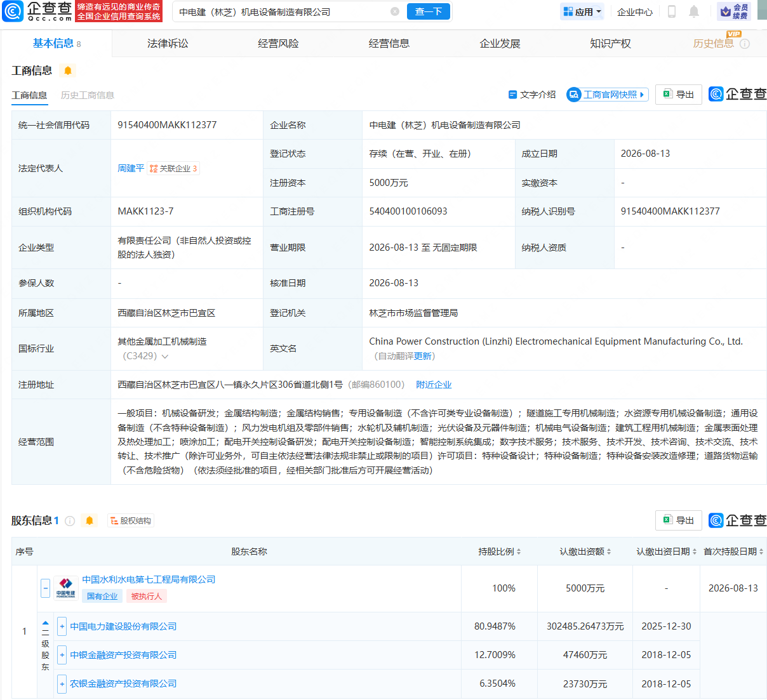Expand 中银金融资产投资有限公司 row

coord(62,655)
